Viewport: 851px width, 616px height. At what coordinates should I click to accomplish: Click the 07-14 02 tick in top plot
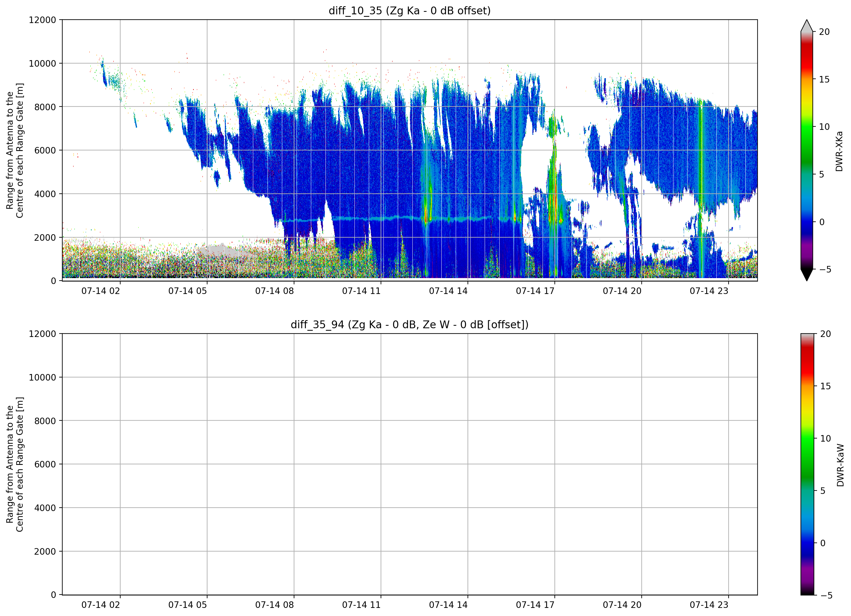point(101,291)
